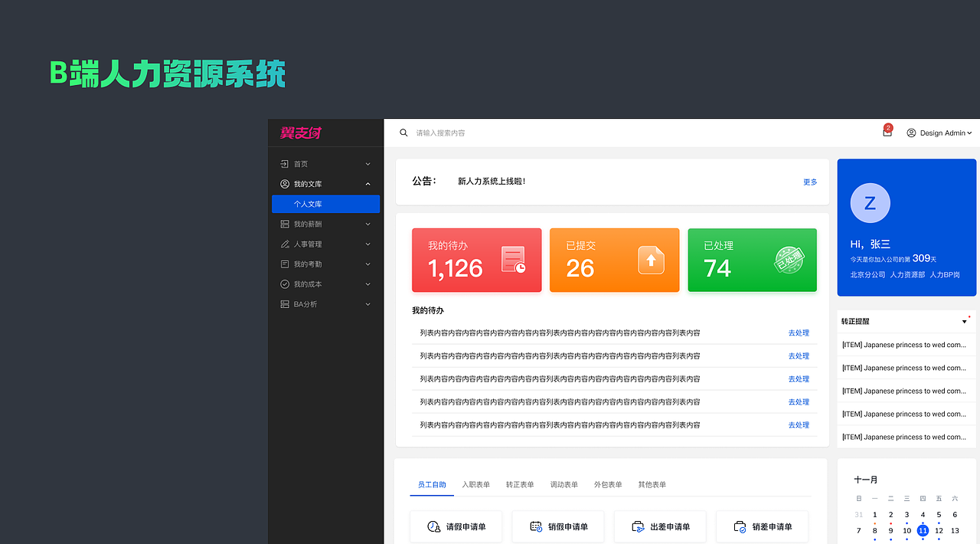Open the Design Admin account dropdown
This screenshot has width=980, height=544.
pos(939,133)
